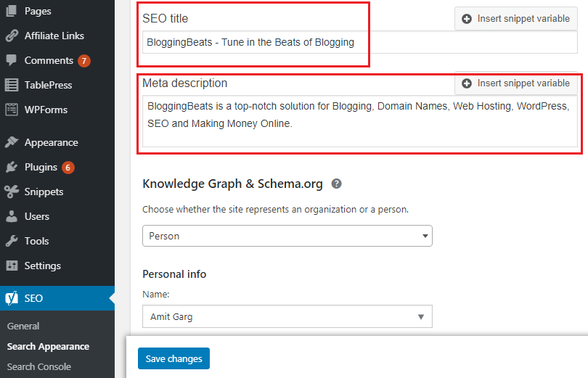Click the WPForms form icon
This screenshot has width=588, height=378.
(12, 110)
